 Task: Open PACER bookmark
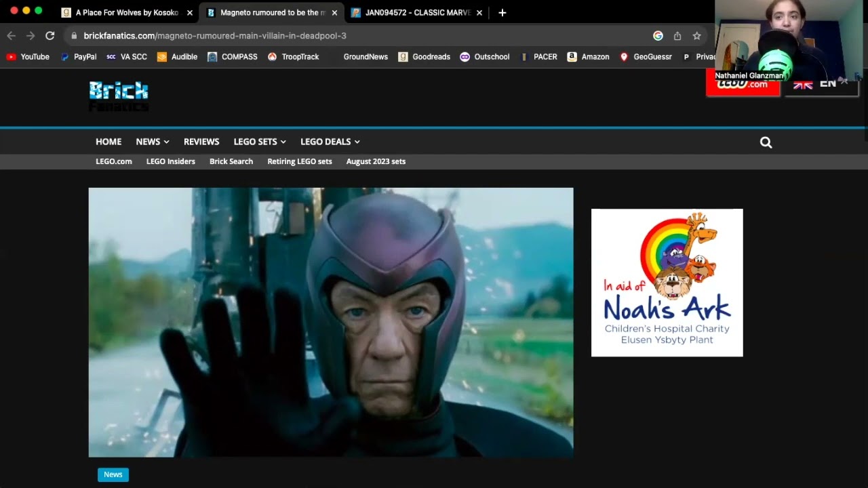click(x=538, y=57)
